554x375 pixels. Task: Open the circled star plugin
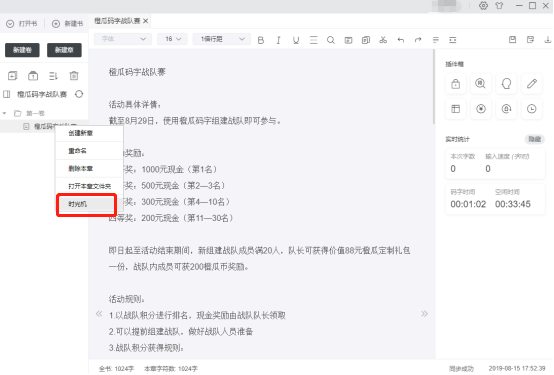click(481, 109)
